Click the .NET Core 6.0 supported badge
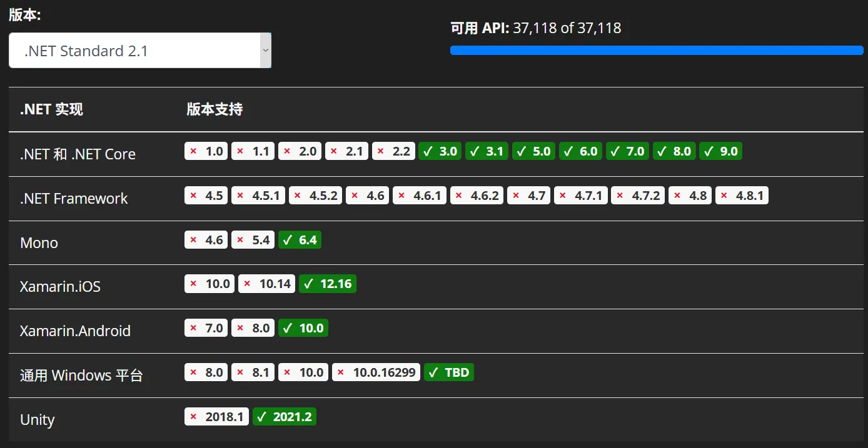The image size is (868, 448). (x=580, y=151)
